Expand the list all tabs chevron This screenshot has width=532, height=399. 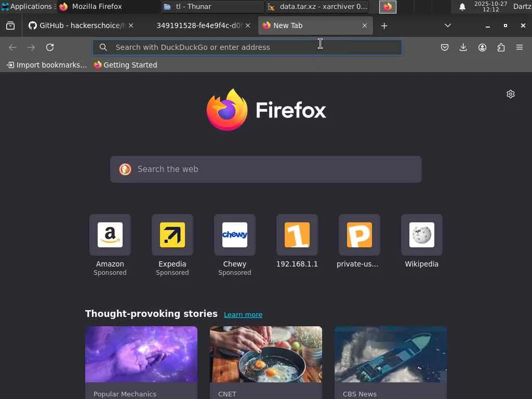448,25
